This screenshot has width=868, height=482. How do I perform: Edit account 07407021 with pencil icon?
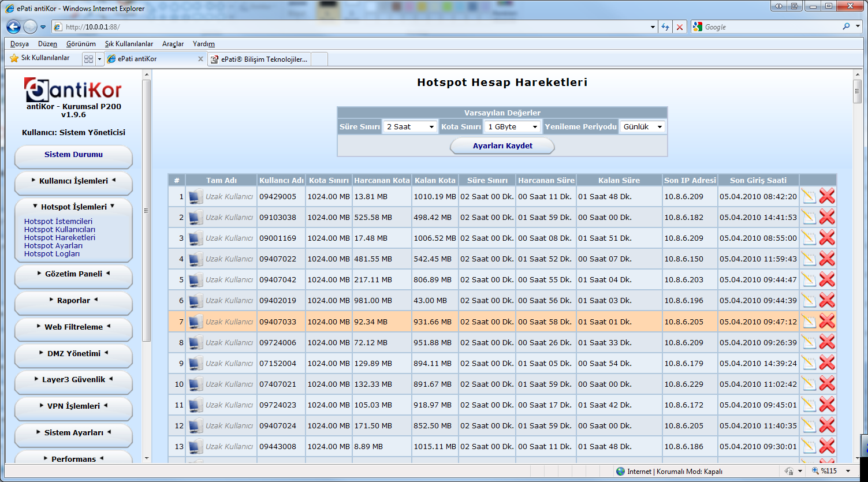click(809, 384)
